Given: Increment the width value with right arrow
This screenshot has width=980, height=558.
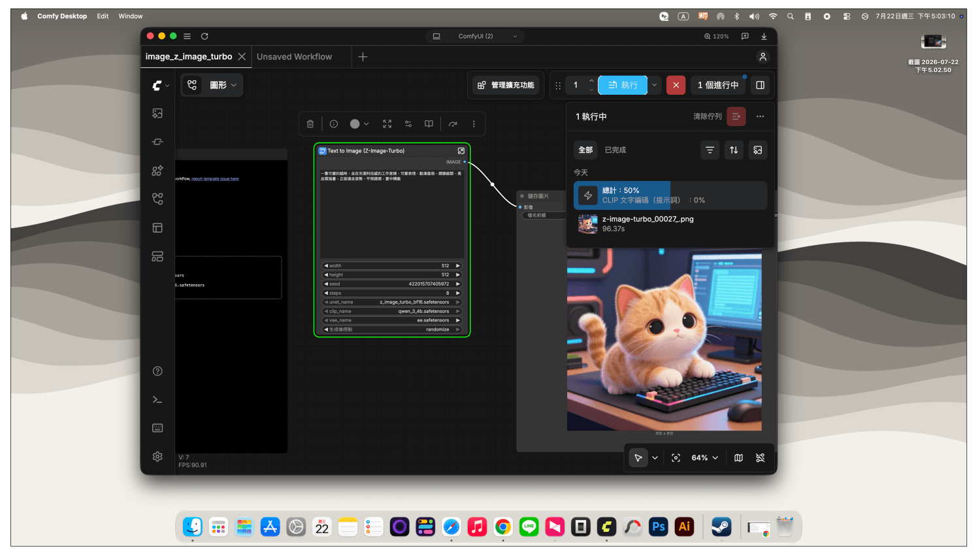Looking at the screenshot, I should coord(458,266).
